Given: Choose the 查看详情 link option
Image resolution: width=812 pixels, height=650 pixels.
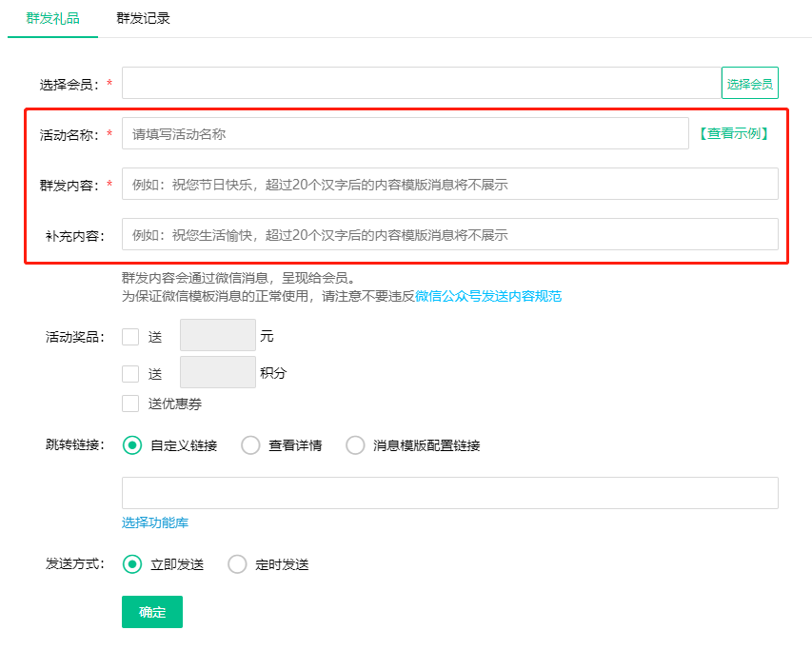Looking at the screenshot, I should pyautogui.click(x=250, y=444).
